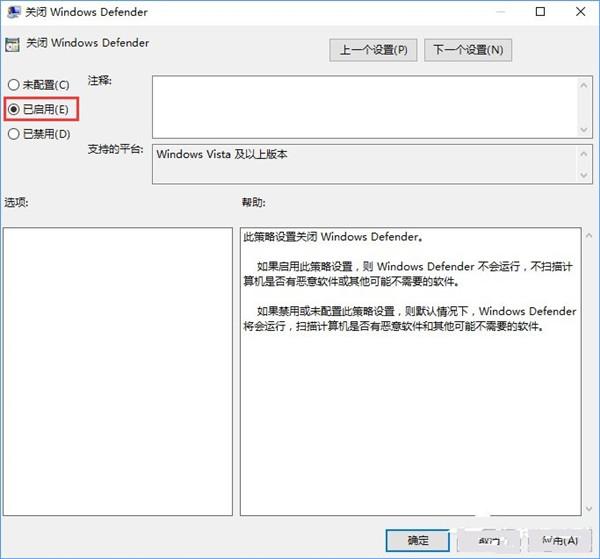This screenshot has height=559, width=600.
Task: Click the comment box scroll down arrow
Action: tap(584, 130)
